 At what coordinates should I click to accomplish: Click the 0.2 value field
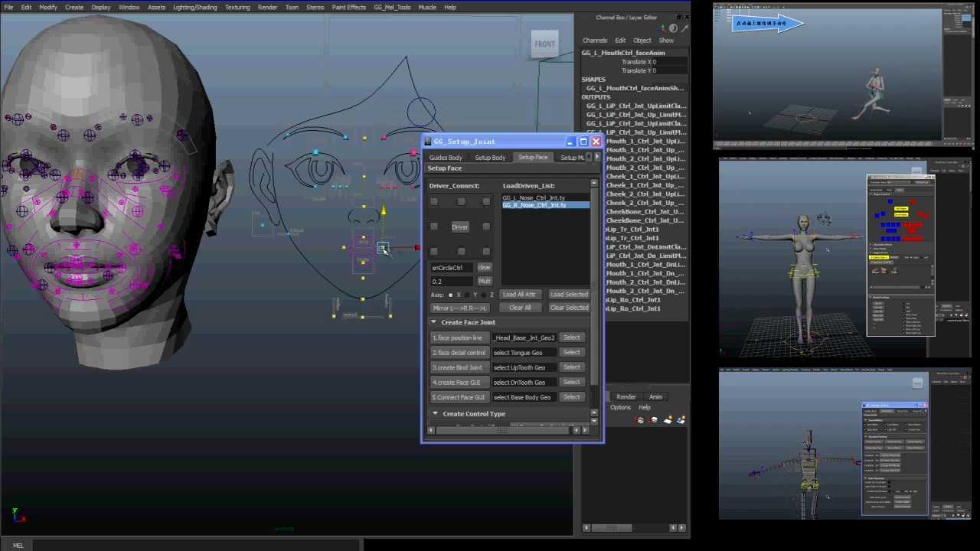pos(452,281)
